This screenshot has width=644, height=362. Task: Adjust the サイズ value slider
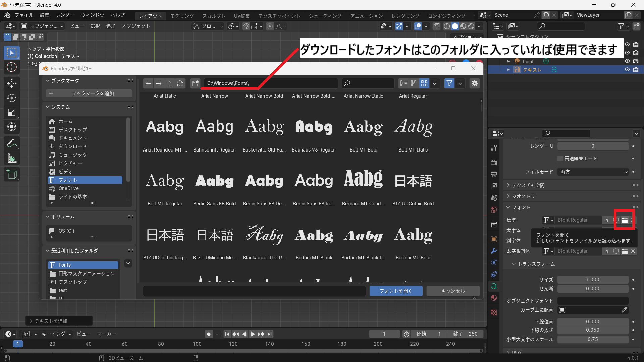593,280
